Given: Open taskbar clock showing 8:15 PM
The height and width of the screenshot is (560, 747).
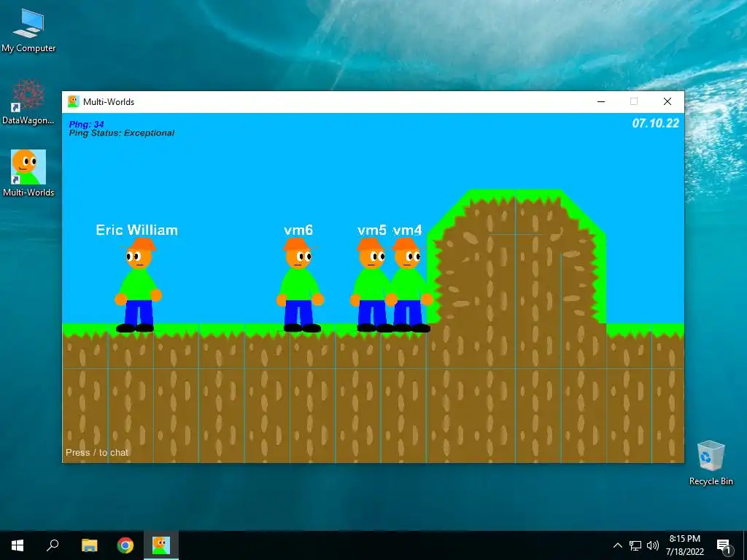Looking at the screenshot, I should coord(684,545).
